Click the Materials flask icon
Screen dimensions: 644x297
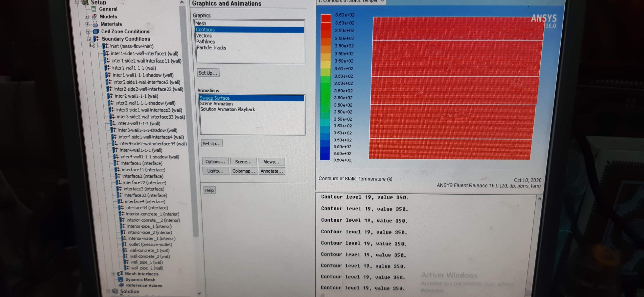tap(95, 24)
